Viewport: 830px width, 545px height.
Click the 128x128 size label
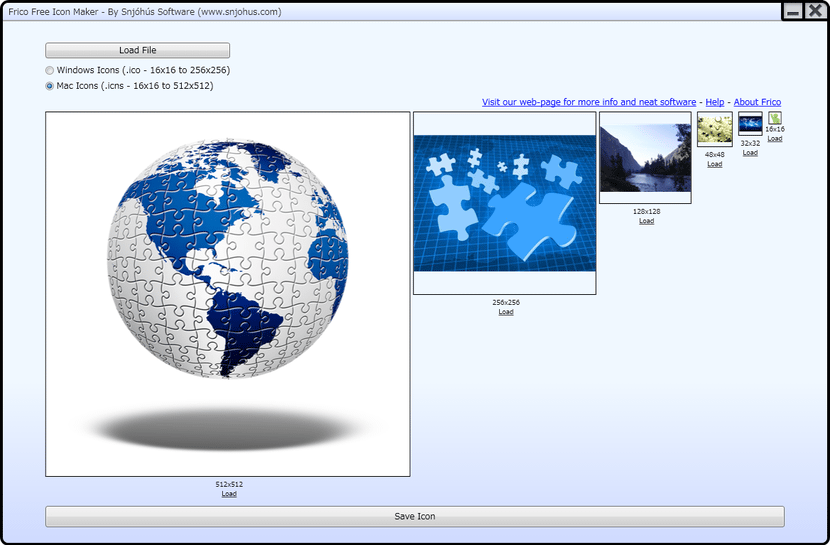point(646,211)
